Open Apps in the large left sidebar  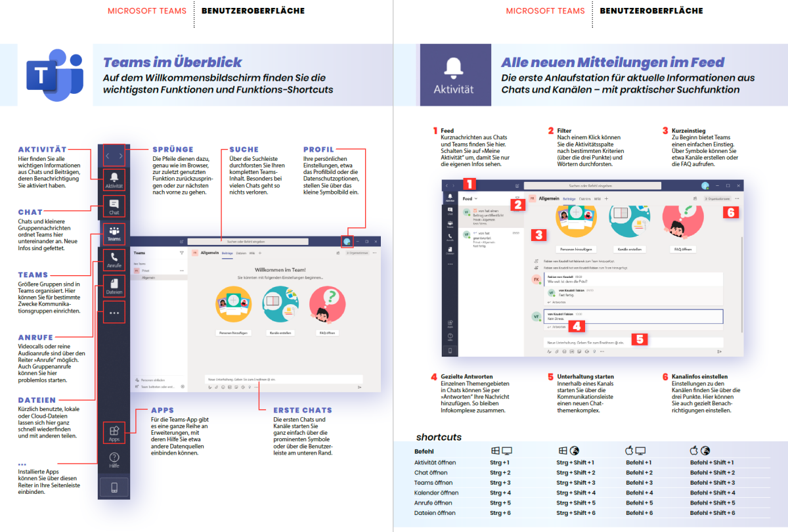114,433
